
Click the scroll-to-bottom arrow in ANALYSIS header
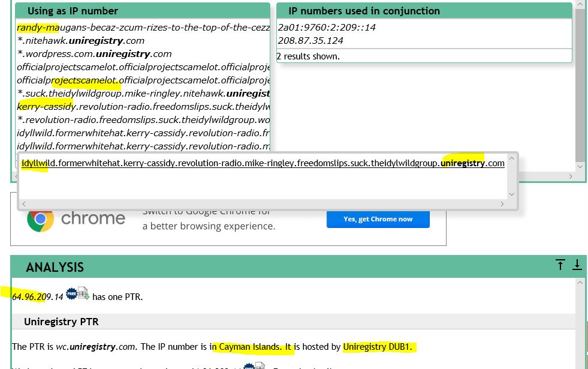click(x=577, y=265)
